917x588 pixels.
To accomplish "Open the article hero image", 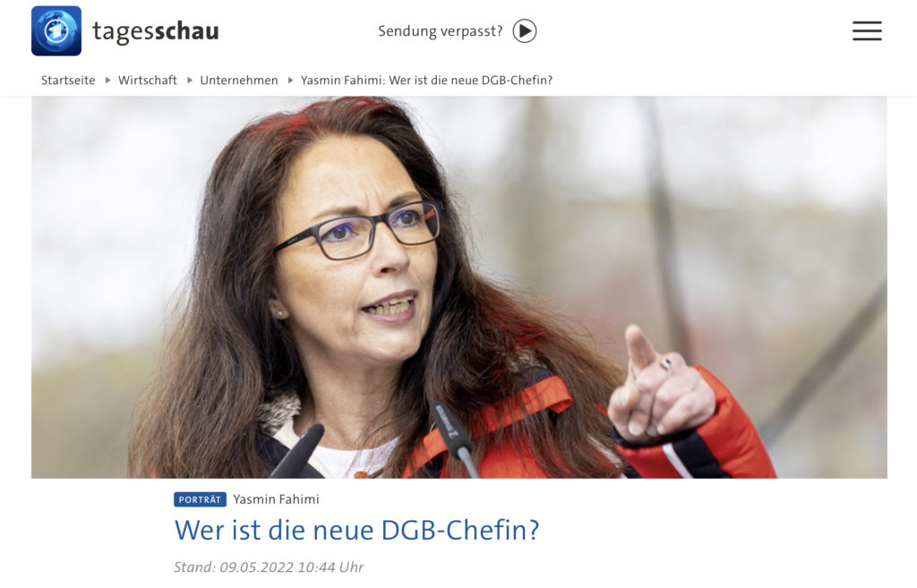I will click(459, 287).
